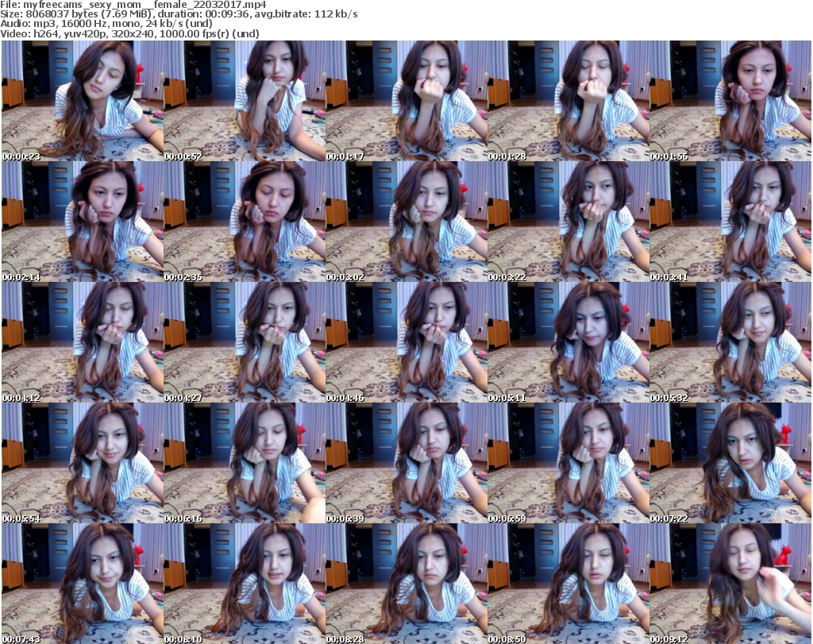Select the thumbnail timestamped 00:02:14
813x644 pixels.
(x=83, y=222)
